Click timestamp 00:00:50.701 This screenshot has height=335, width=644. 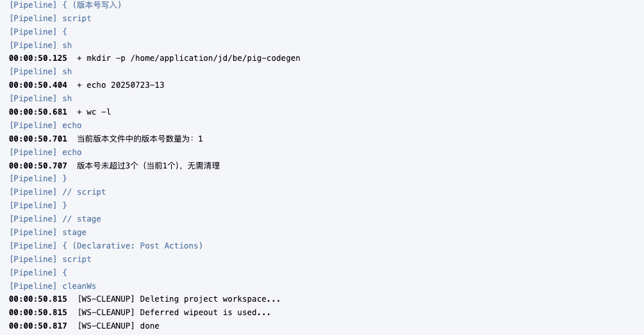pyautogui.click(x=38, y=139)
